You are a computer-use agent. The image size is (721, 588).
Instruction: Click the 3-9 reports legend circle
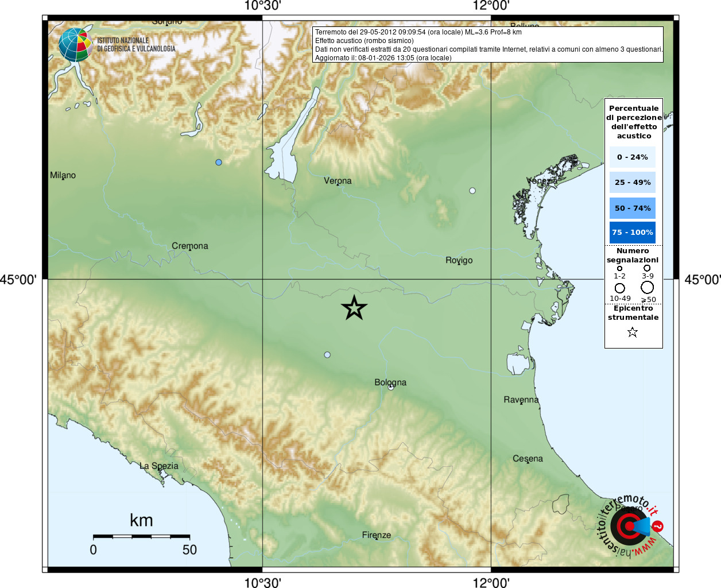[647, 268]
